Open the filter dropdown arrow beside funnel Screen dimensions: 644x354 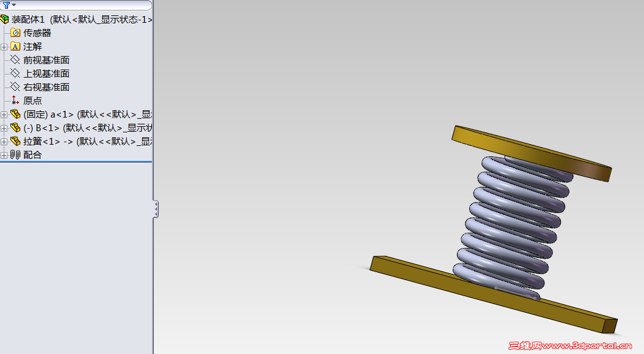(x=14, y=5)
